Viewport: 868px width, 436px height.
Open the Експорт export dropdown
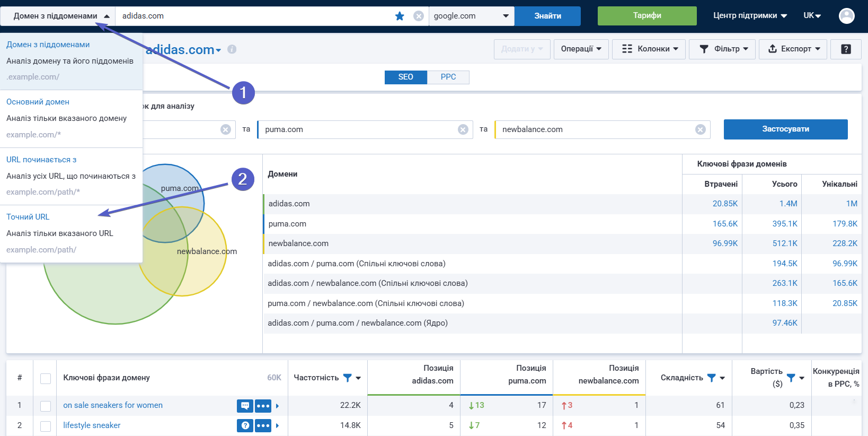click(x=793, y=49)
